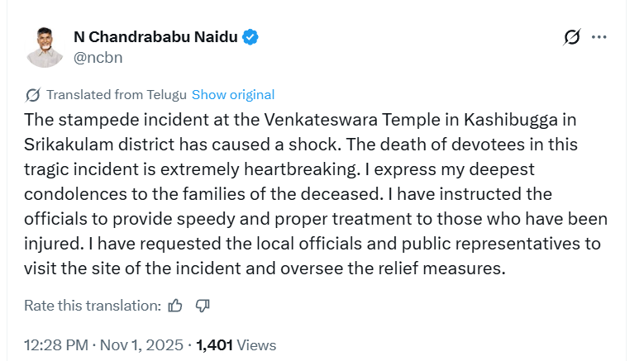Image resolution: width=644 pixels, height=361 pixels.
Task: Open the @ncbn handle link
Action: pos(98,58)
